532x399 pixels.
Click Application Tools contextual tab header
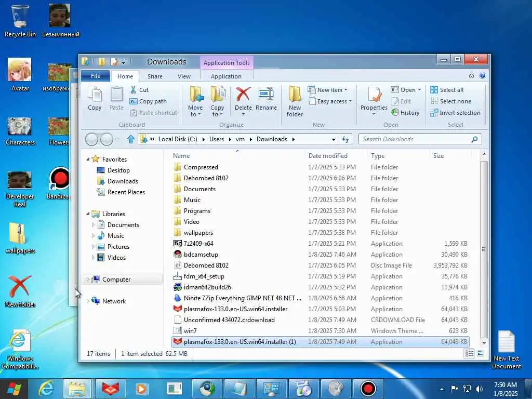(x=227, y=63)
